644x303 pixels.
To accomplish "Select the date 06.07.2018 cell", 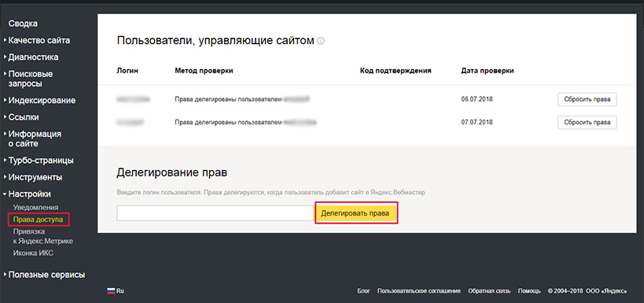I will [477, 99].
